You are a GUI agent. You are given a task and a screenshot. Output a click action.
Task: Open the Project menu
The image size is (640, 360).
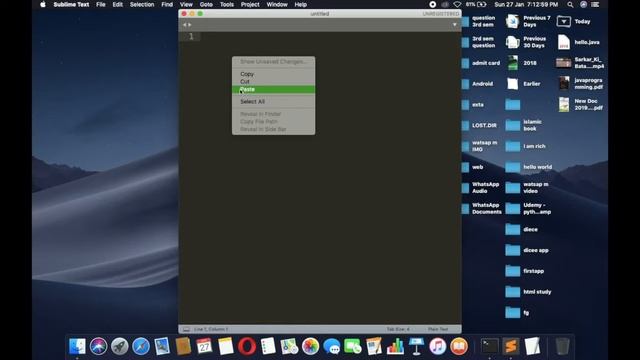[250, 4]
